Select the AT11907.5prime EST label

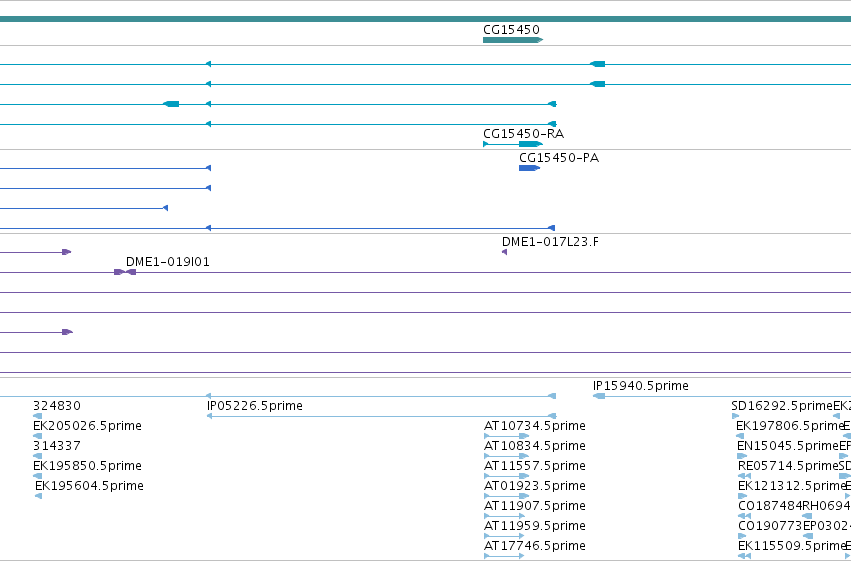[x=535, y=506]
